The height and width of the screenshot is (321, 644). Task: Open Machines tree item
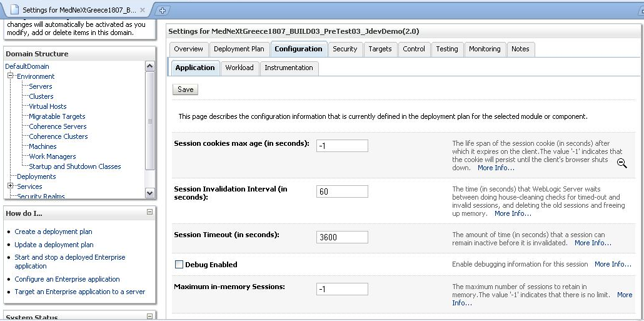click(x=43, y=146)
